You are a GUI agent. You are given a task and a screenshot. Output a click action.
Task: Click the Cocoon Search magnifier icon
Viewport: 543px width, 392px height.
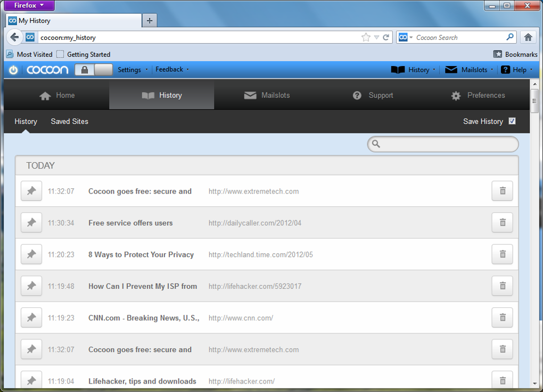tap(510, 37)
